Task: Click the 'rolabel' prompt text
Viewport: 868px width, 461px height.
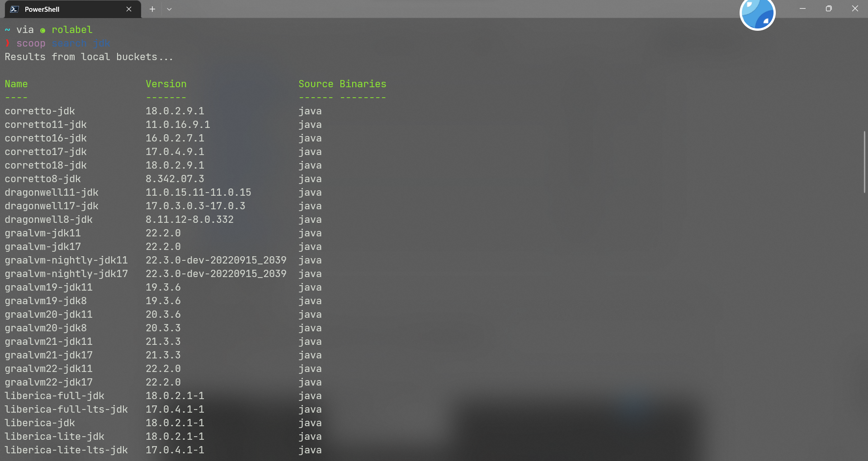Action: click(x=72, y=30)
